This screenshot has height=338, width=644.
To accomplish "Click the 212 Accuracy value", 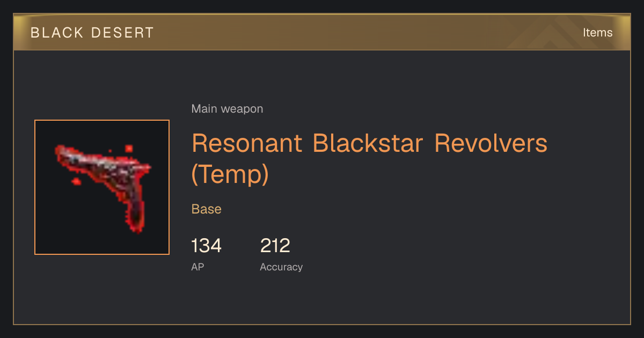I will (275, 246).
